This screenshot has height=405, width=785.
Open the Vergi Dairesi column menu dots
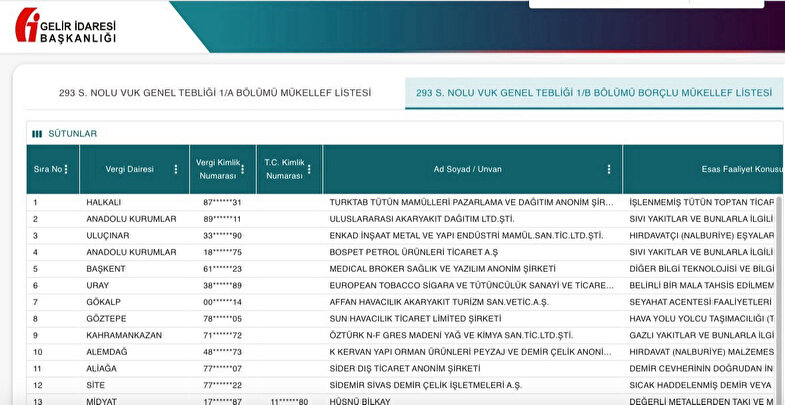pos(176,169)
